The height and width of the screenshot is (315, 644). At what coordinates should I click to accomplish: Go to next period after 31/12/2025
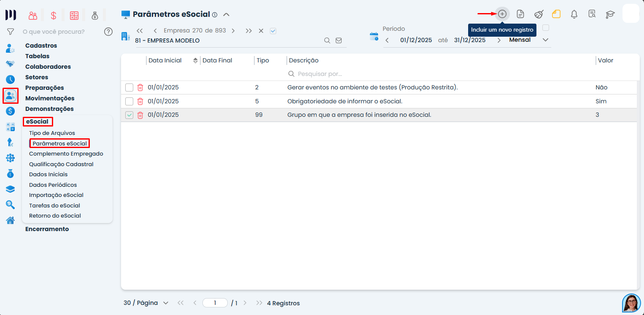[499, 40]
